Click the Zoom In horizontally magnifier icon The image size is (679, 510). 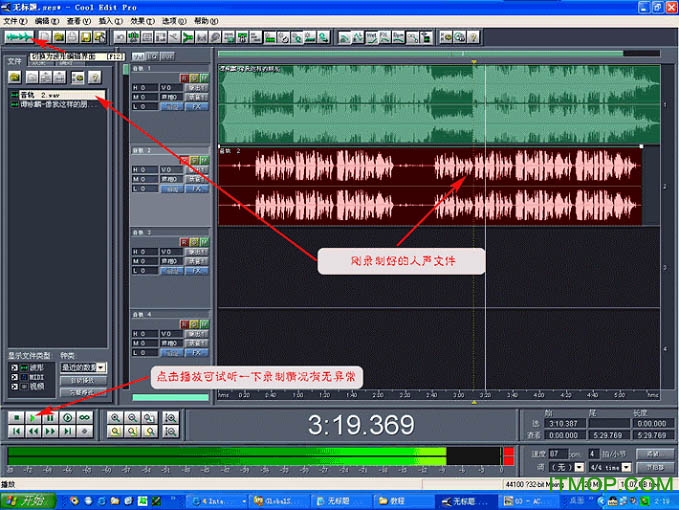116,417
